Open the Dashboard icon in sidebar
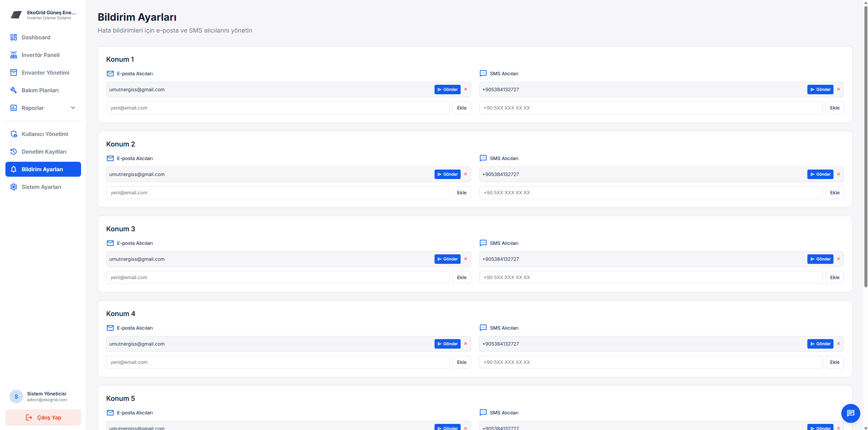The image size is (868, 430). (14, 37)
